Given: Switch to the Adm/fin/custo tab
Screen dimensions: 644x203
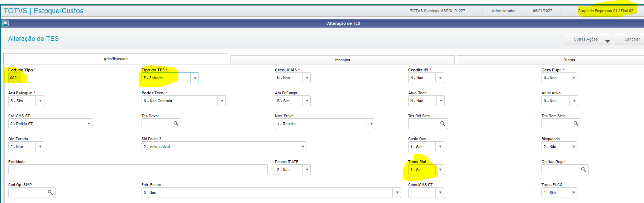Looking at the screenshot, I should click(116, 59).
